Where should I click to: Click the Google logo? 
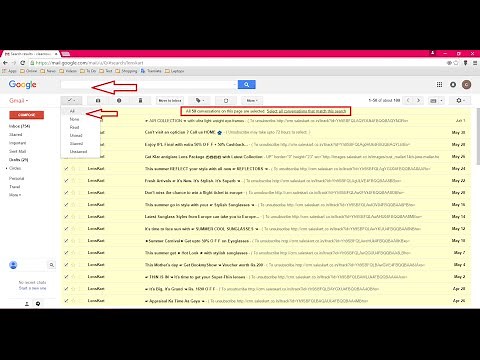coord(23,85)
